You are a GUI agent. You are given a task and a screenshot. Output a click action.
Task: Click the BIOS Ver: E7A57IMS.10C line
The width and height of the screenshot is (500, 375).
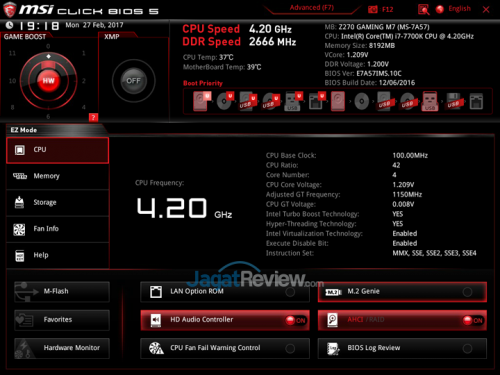click(363, 73)
